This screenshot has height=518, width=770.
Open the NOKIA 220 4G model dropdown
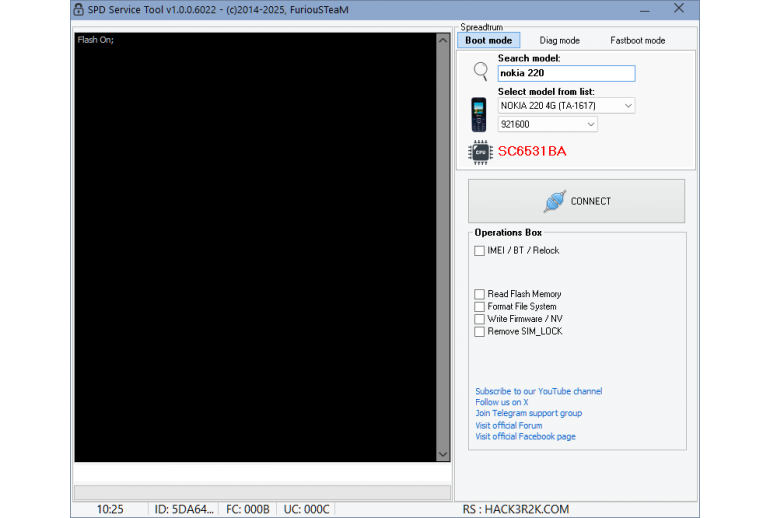pyautogui.click(x=566, y=106)
